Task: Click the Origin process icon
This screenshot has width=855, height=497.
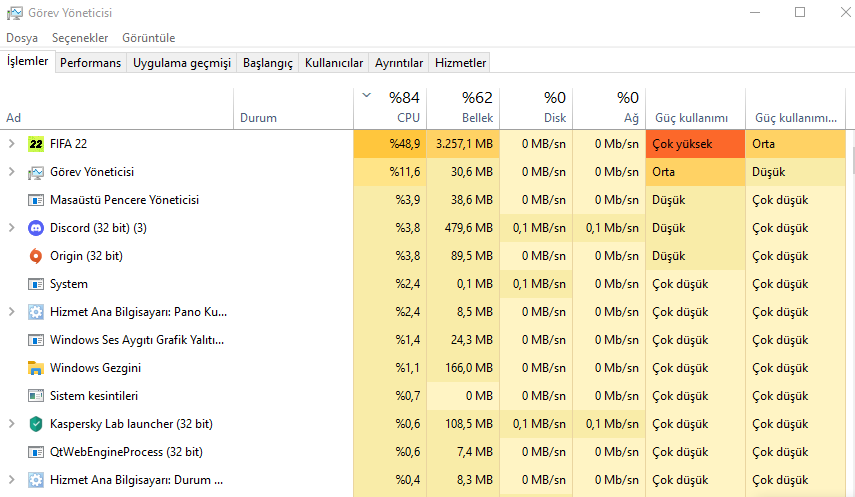Action: coord(36,256)
